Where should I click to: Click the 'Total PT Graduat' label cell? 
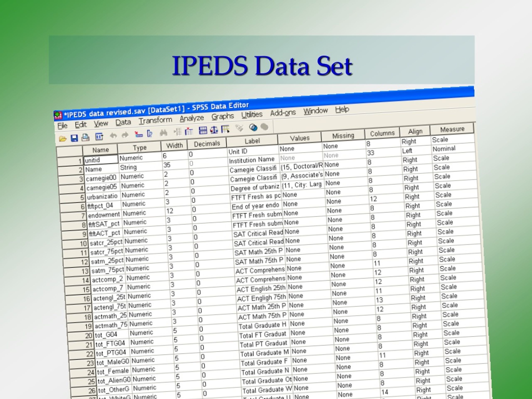265,344
